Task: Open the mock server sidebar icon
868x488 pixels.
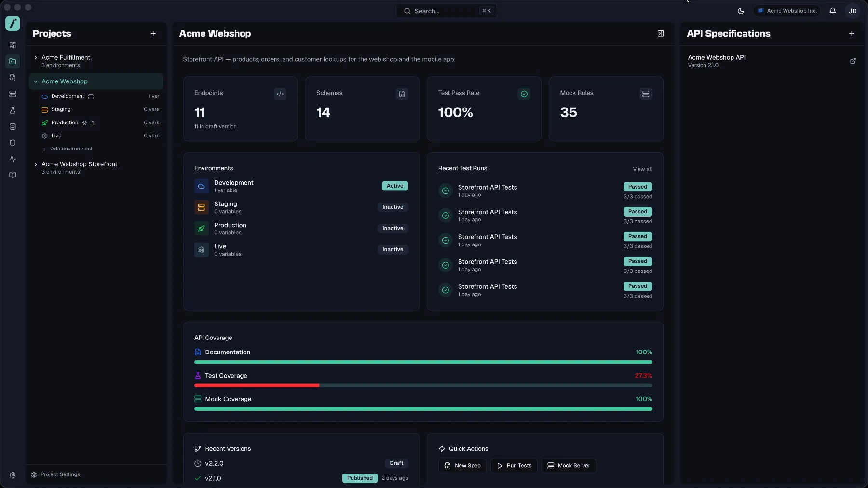Action: (x=13, y=94)
